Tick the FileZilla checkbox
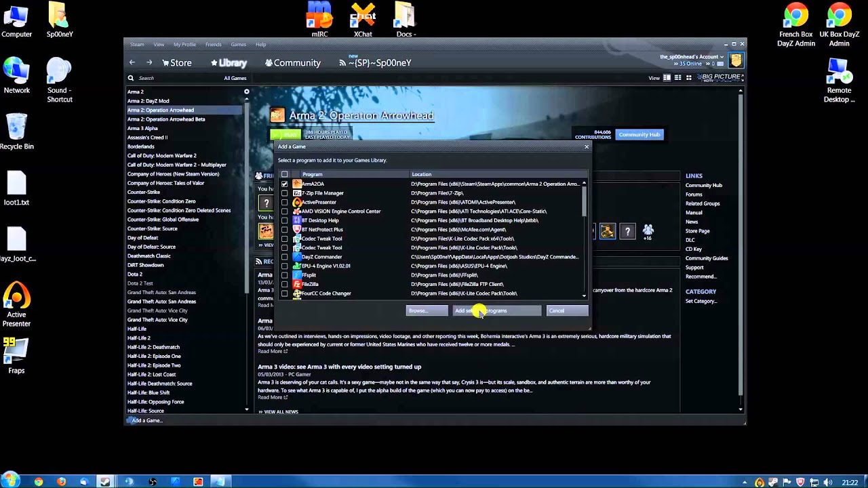868x488 pixels. coord(285,285)
